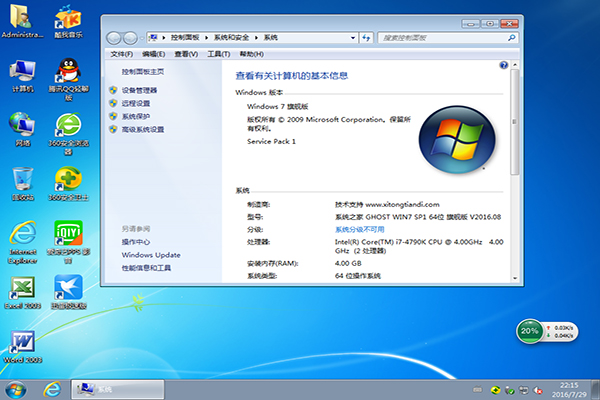Open 系统保护 (System protection) link
Screen dimensions: 600x400
[x=136, y=116]
